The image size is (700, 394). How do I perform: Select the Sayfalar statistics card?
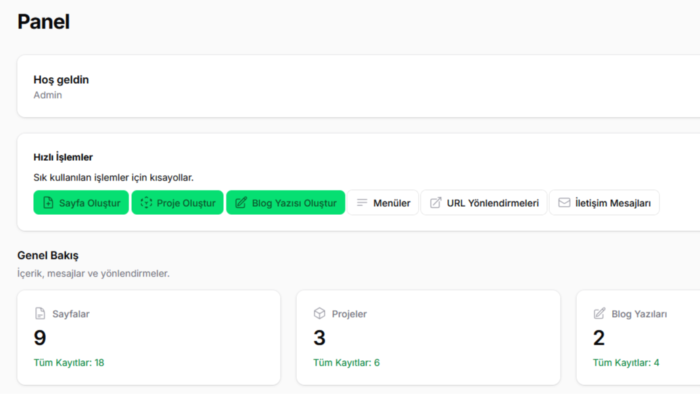point(149,337)
